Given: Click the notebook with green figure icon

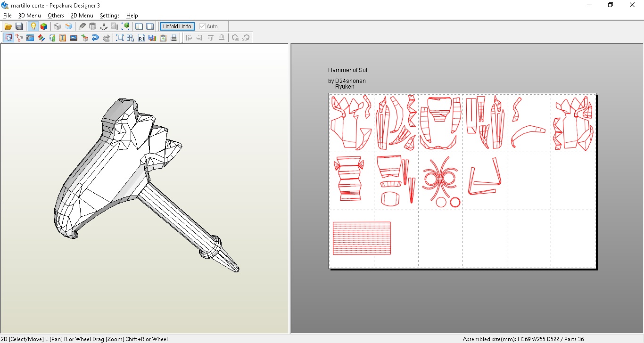Looking at the screenshot, I should pos(52,38).
